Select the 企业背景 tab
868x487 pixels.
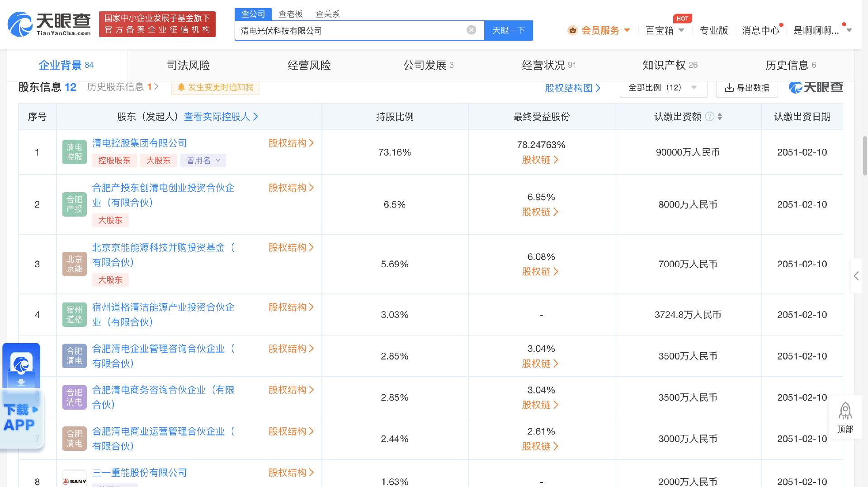pyautogui.click(x=66, y=65)
